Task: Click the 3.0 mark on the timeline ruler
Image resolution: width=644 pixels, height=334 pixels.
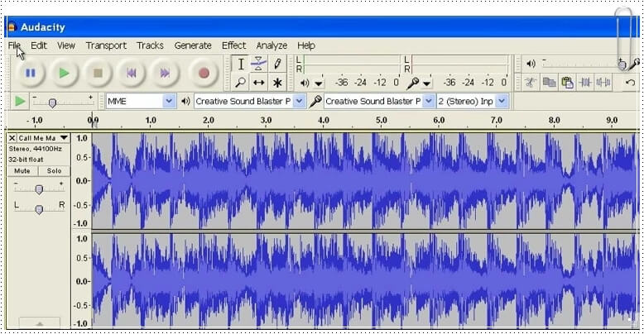Action: pos(267,120)
